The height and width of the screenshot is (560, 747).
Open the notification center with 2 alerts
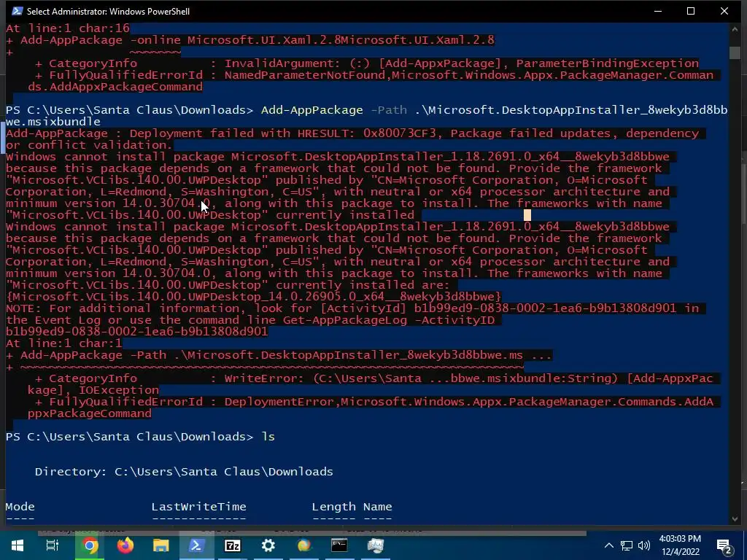[x=724, y=546]
